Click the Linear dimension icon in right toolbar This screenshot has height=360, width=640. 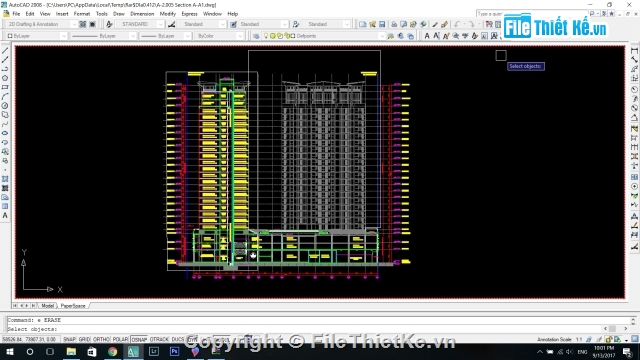634,51
